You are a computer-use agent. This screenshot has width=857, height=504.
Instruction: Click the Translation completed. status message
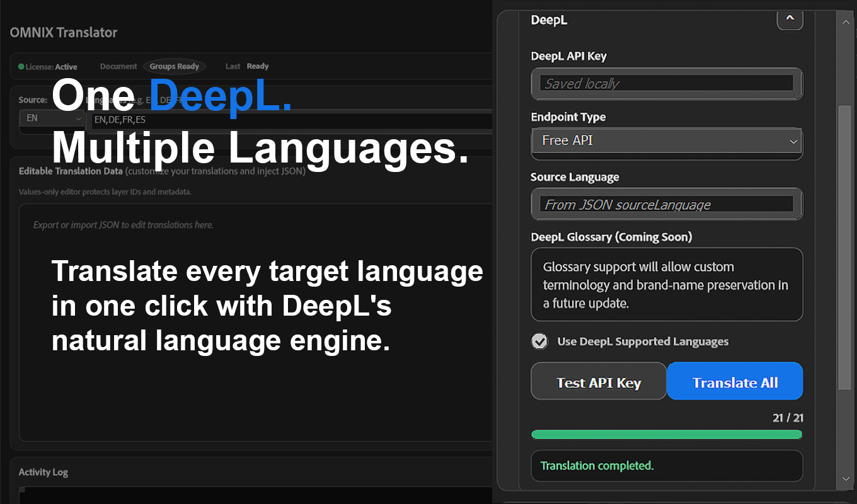click(667, 466)
